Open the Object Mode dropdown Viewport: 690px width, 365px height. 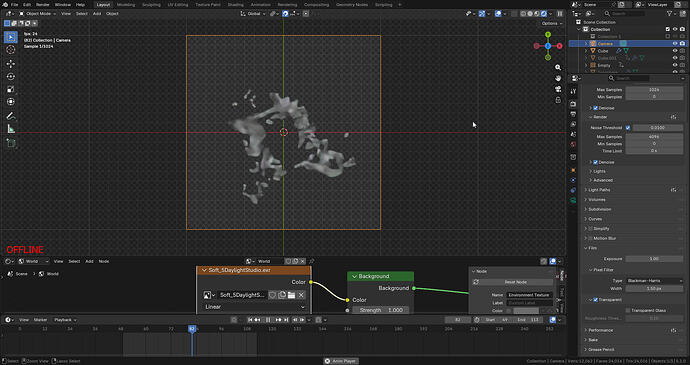tap(37, 14)
